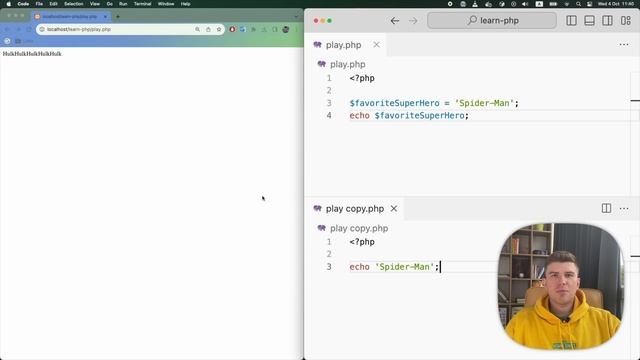Select the localhost play.php browser tab
640x360 pixels.
tap(70, 17)
